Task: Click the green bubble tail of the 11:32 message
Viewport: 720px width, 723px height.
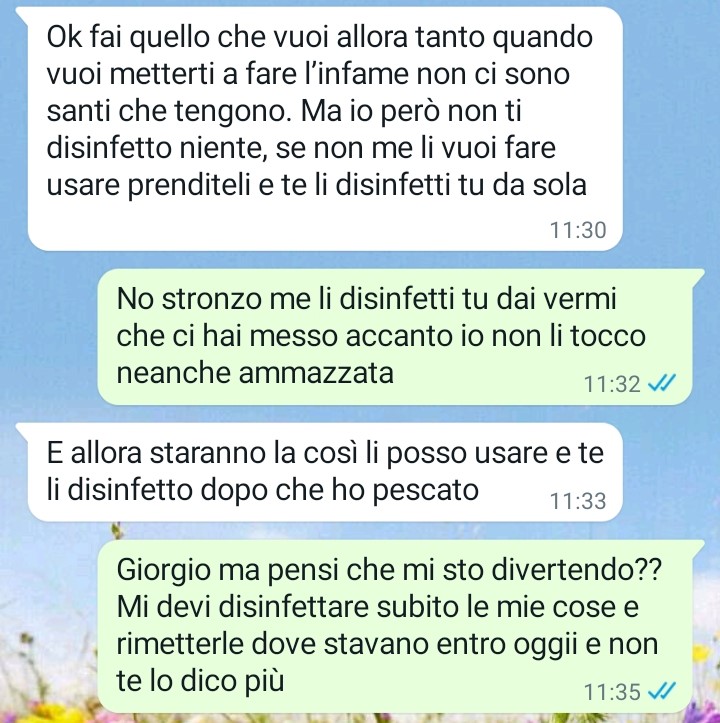Action: (x=698, y=277)
